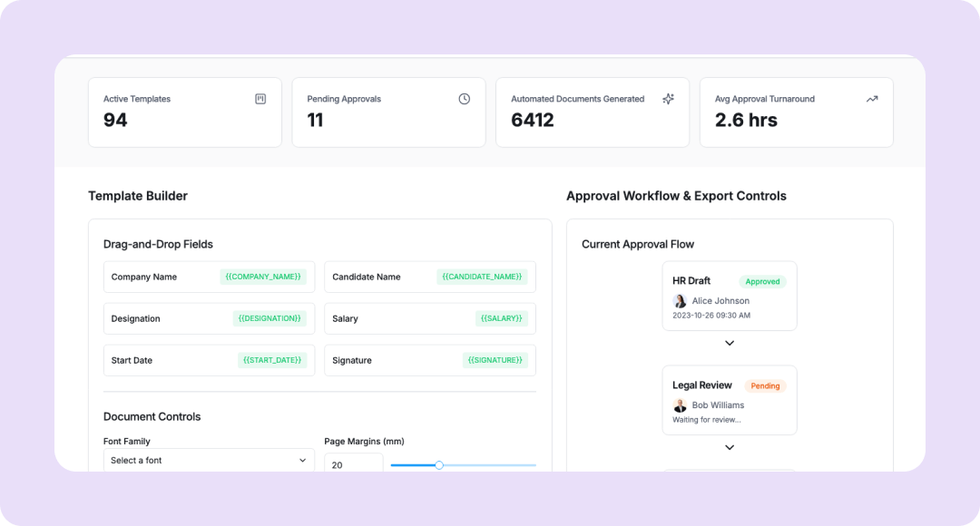Viewport: 980px width, 526px height.
Task: Click the Active Templates layout icon
Action: click(x=260, y=99)
